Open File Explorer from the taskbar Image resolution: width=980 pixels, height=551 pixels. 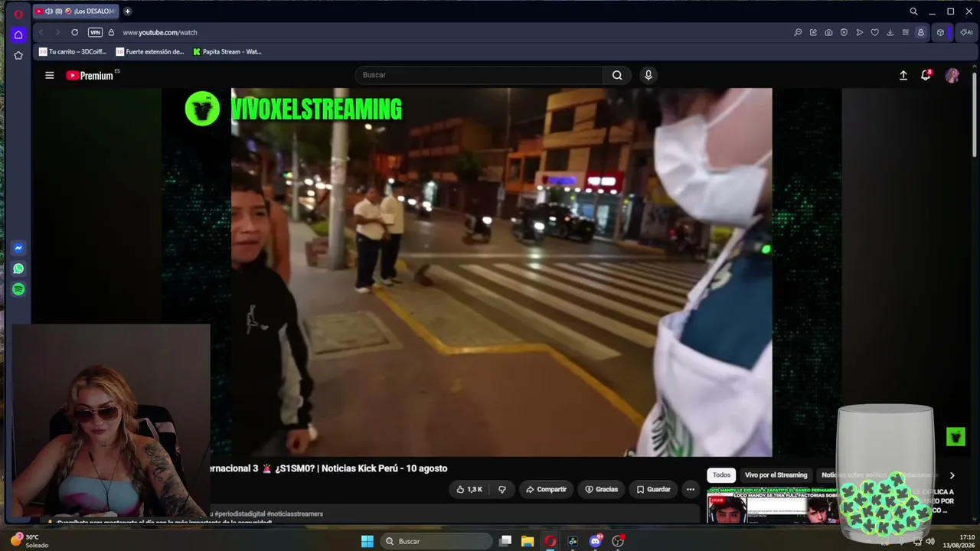click(528, 541)
